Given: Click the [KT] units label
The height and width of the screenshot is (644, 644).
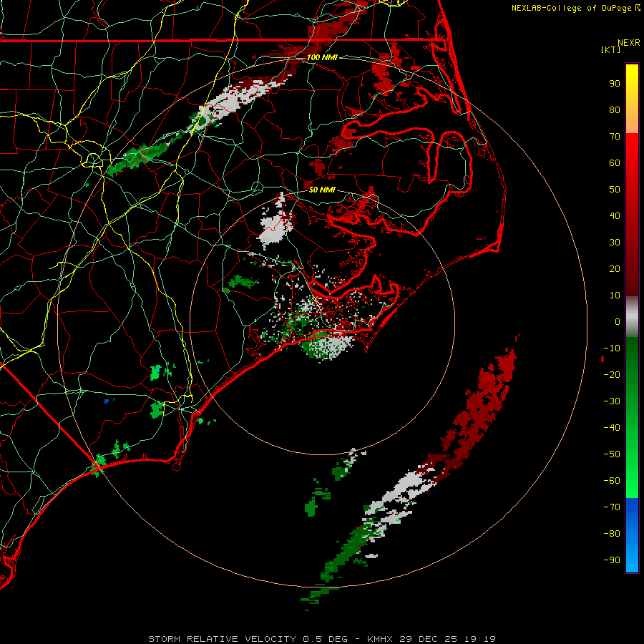Looking at the screenshot, I should 611,49.
